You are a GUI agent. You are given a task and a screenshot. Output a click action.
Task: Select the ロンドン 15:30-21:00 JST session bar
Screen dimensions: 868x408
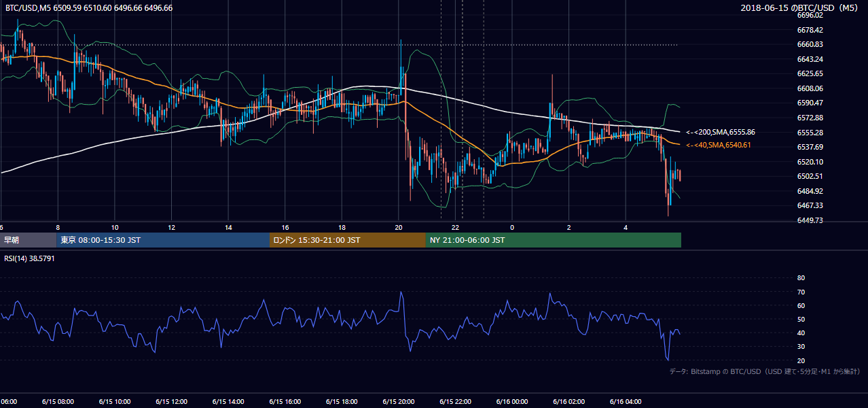coord(348,240)
